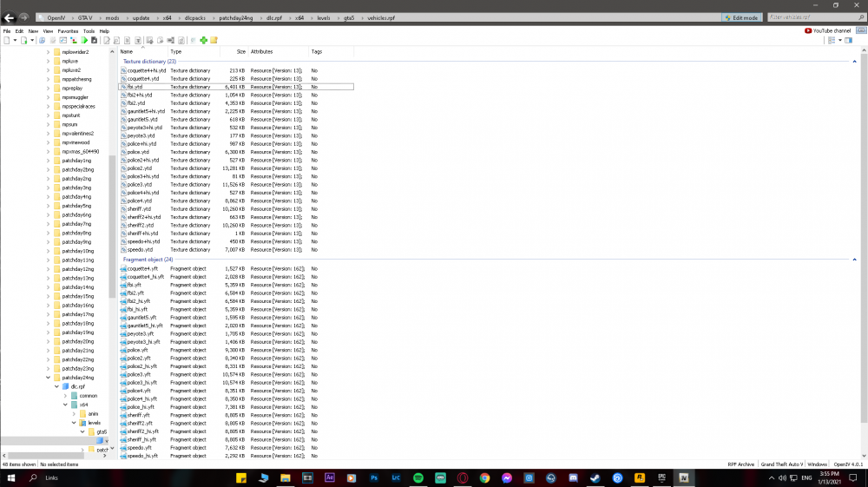Click the YouTube icon beside YouTube channel
Screen dimensions: 868x487
[808, 31]
